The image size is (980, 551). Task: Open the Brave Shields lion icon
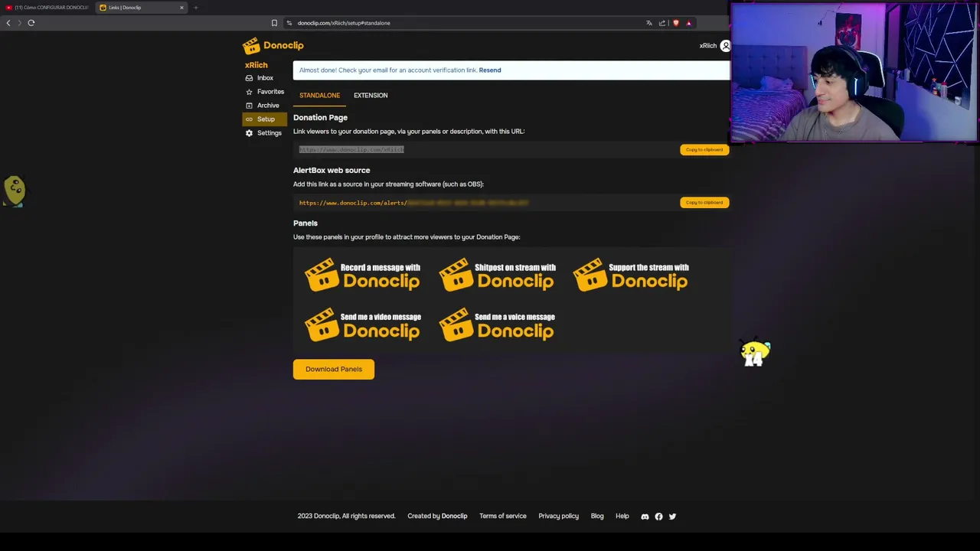[675, 23]
